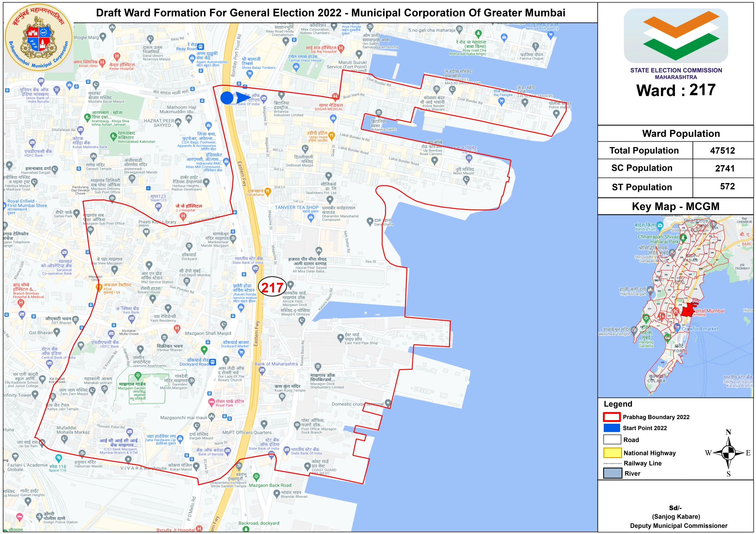Click the yellow National Highway legend swatch
The width and height of the screenshot is (756, 534).
coord(612,453)
